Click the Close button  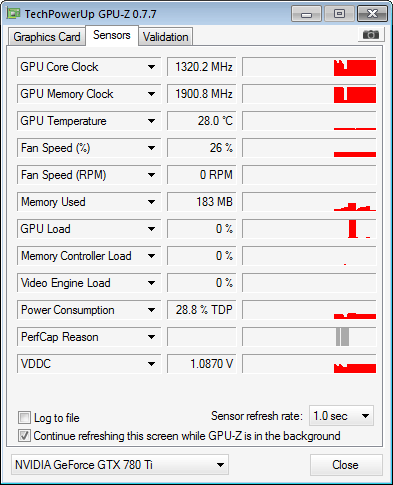point(346,465)
